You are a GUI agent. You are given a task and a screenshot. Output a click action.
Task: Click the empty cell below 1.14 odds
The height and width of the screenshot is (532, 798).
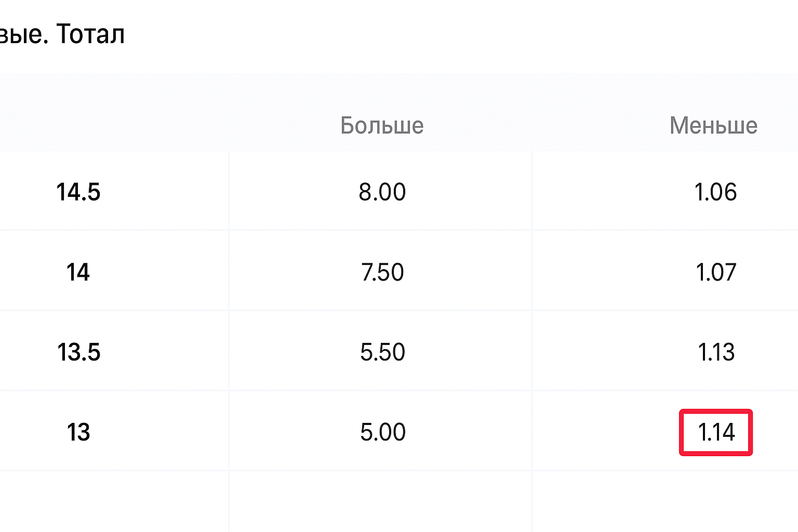pos(665,501)
